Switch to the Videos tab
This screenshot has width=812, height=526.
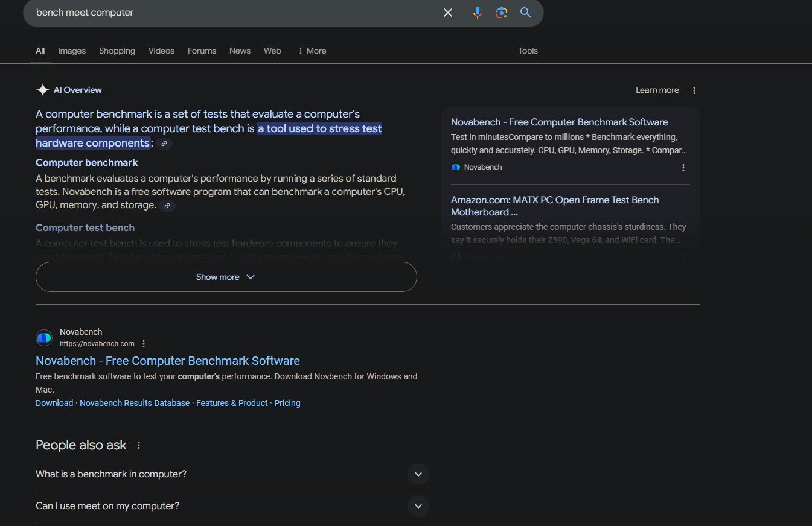pyautogui.click(x=161, y=51)
